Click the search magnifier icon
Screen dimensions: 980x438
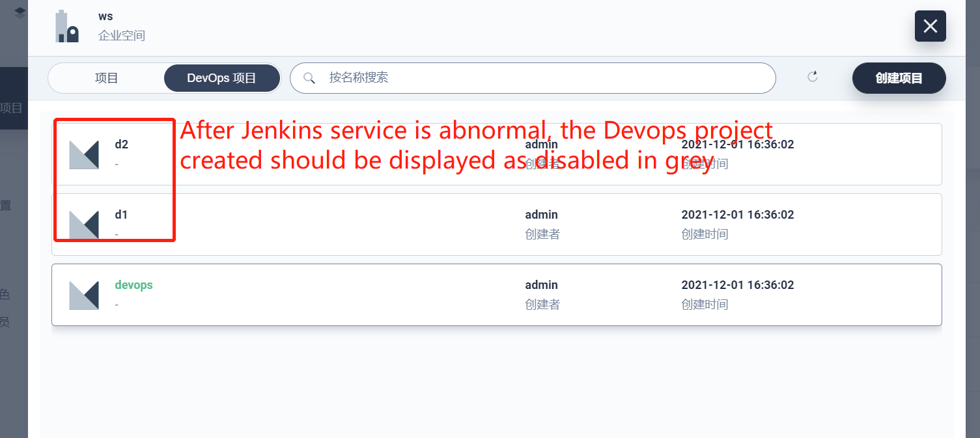(309, 77)
